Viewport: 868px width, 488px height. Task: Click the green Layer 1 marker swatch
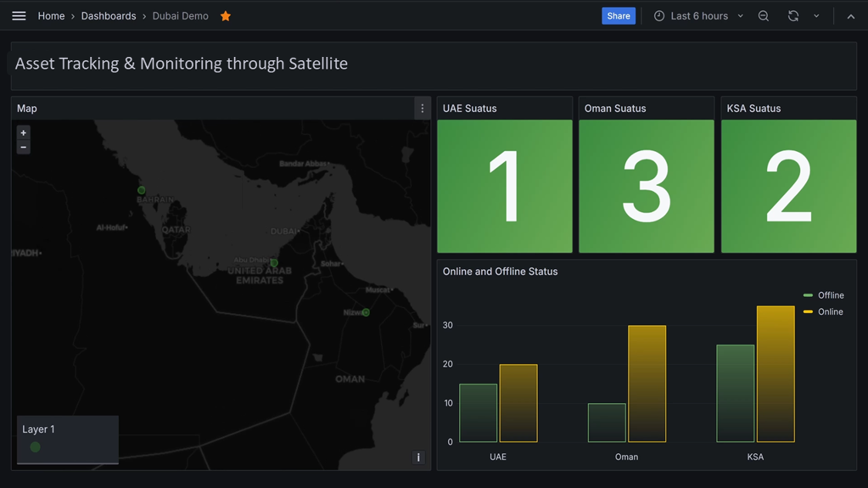point(35,446)
